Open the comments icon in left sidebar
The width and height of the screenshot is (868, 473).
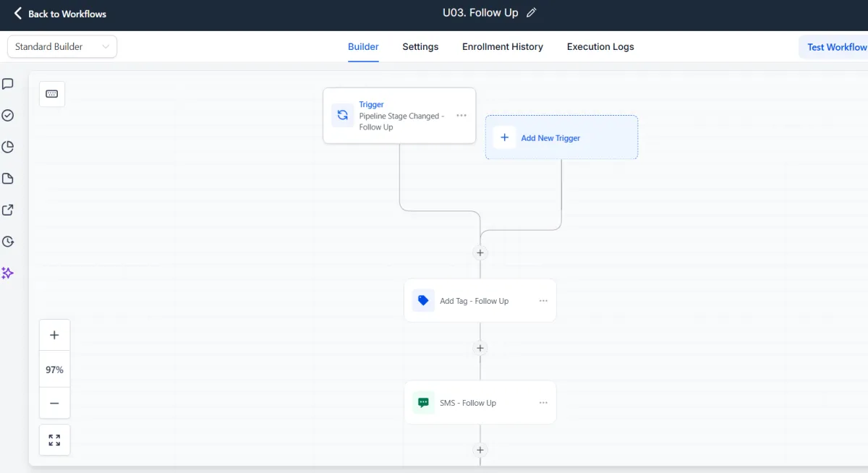[x=8, y=84]
